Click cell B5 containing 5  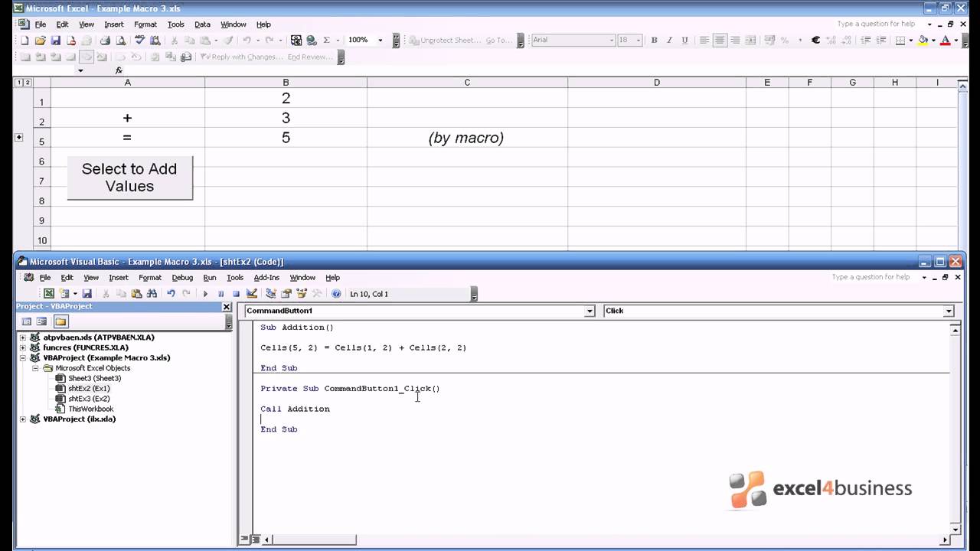point(286,138)
